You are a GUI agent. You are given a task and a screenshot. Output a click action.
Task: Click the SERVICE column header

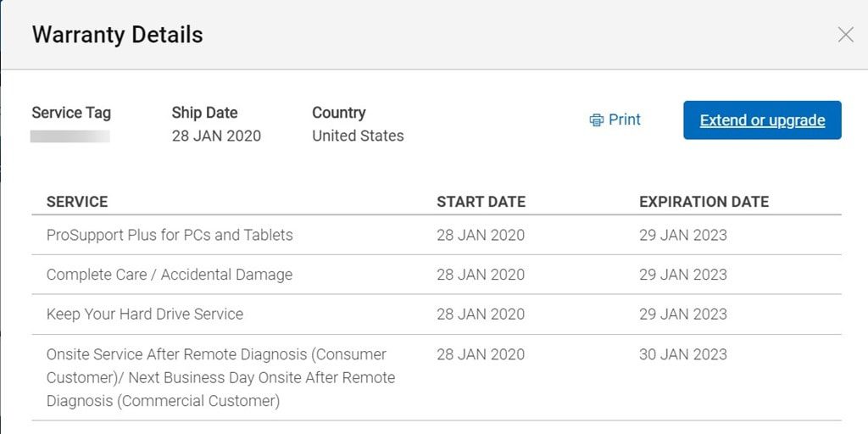(77, 202)
